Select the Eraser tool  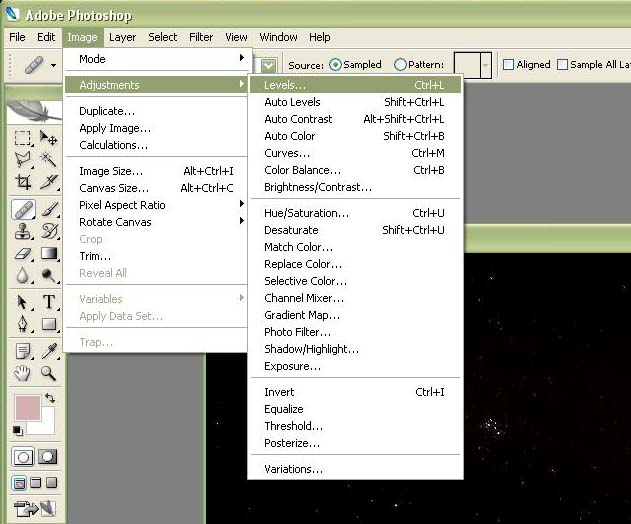point(23,254)
